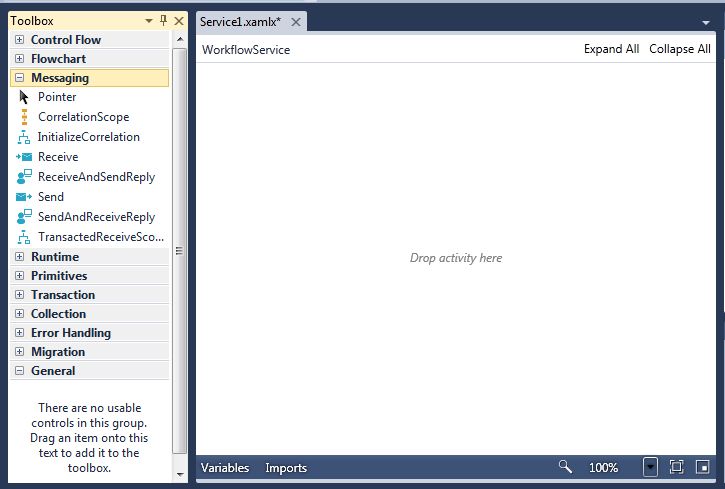725x489 pixels.
Task: Expand the Error Handling group
Action: click(x=19, y=333)
